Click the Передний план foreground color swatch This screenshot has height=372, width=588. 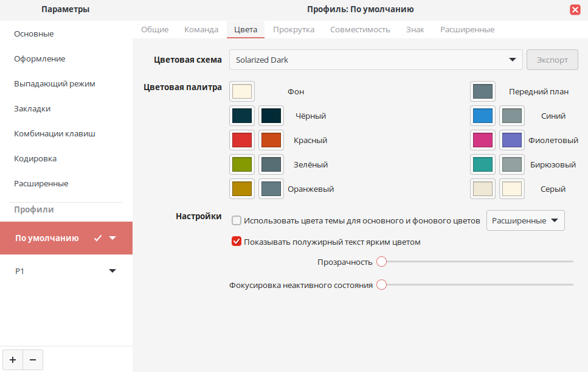(483, 91)
